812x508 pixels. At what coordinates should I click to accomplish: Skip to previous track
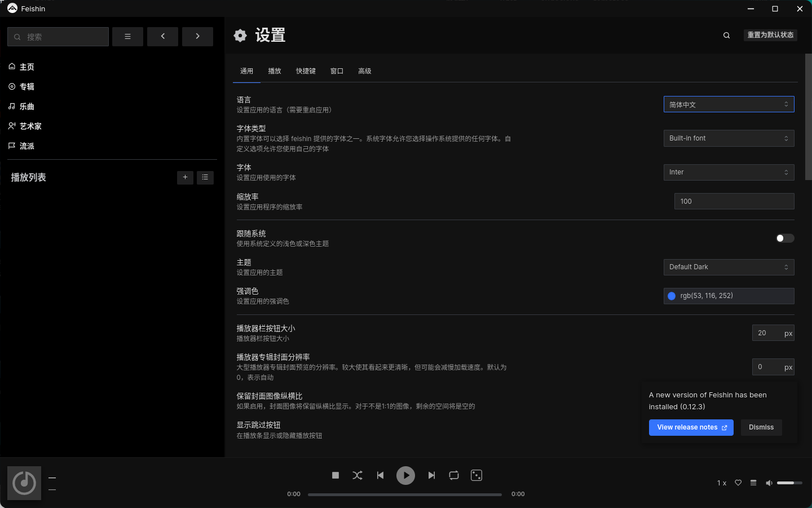[x=381, y=475]
